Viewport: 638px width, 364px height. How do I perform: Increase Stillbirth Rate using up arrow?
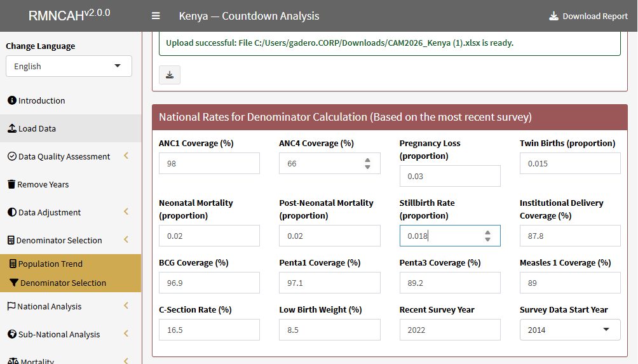[x=487, y=233]
